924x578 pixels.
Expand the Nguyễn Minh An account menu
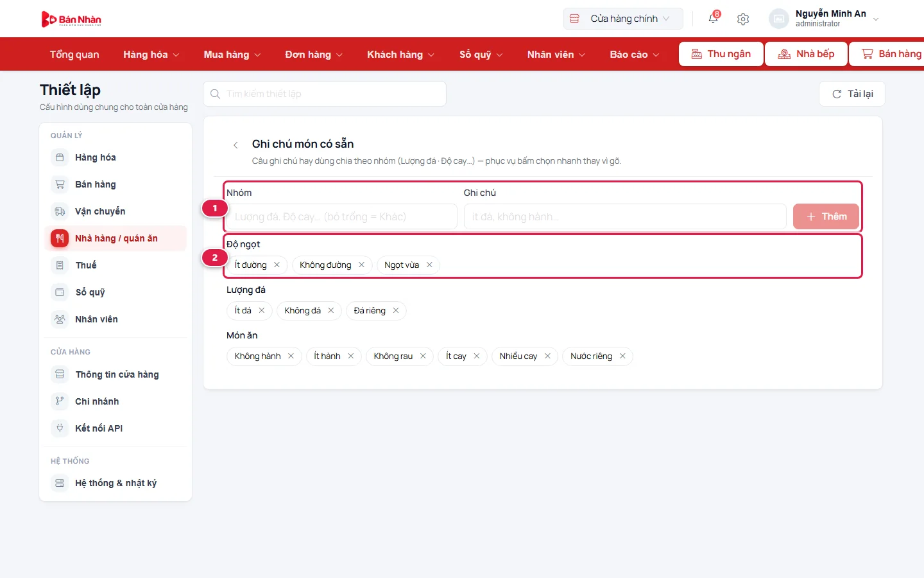(x=825, y=19)
